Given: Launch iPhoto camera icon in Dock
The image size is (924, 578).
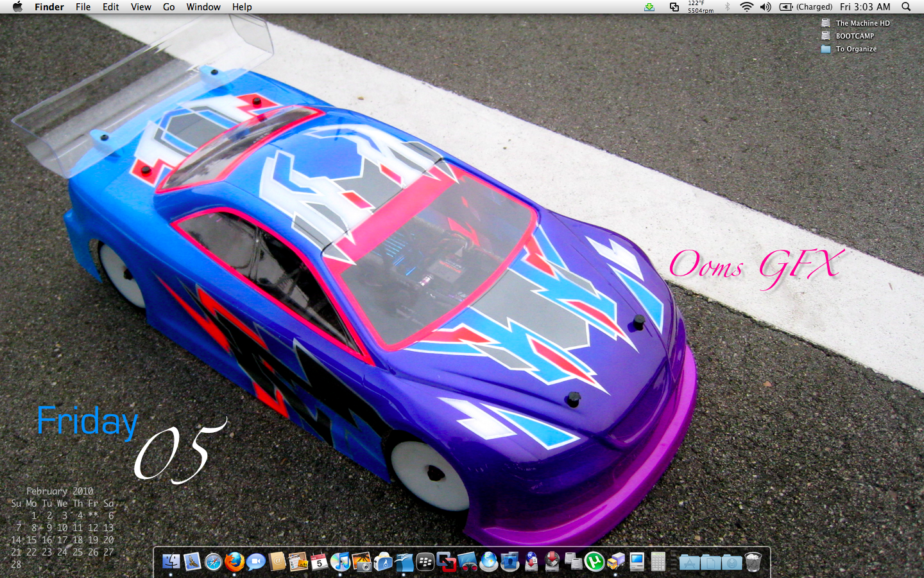Looking at the screenshot, I should pyautogui.click(x=361, y=562).
